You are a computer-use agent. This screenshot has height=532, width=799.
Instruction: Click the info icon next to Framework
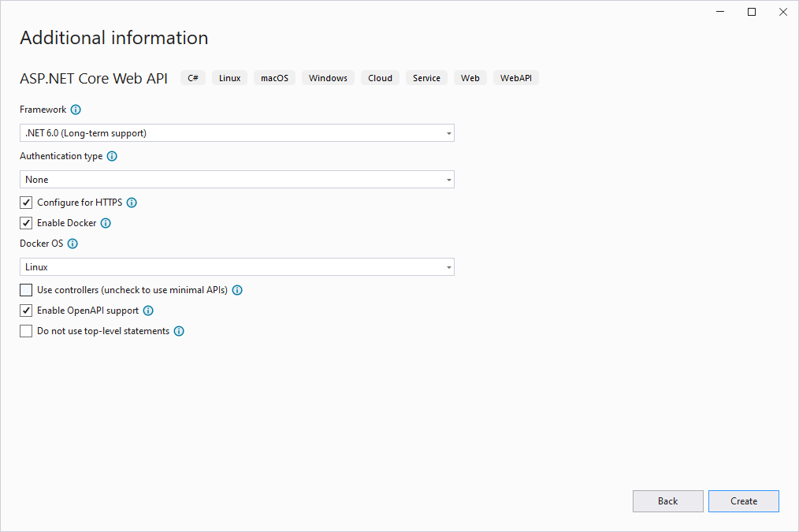tap(76, 110)
